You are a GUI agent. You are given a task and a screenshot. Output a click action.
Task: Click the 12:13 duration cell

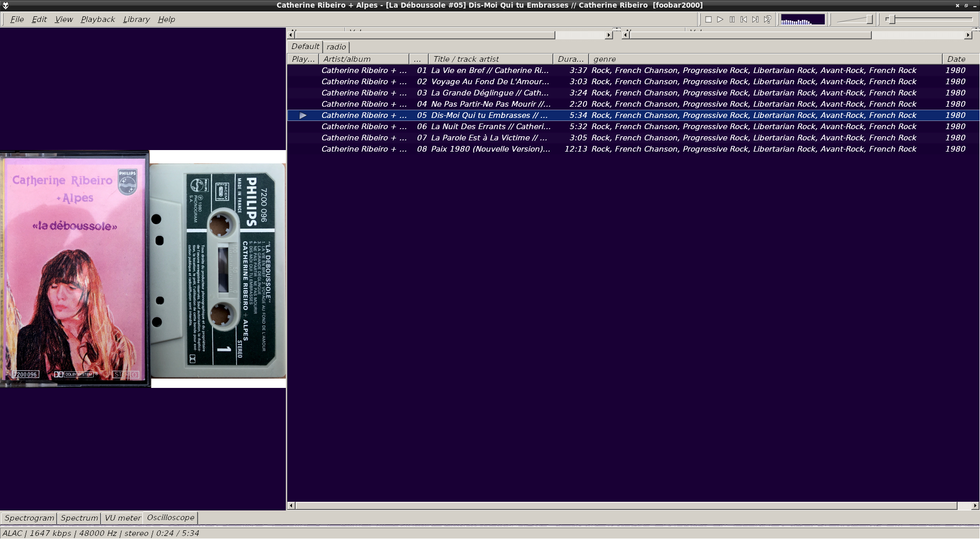[x=576, y=149]
